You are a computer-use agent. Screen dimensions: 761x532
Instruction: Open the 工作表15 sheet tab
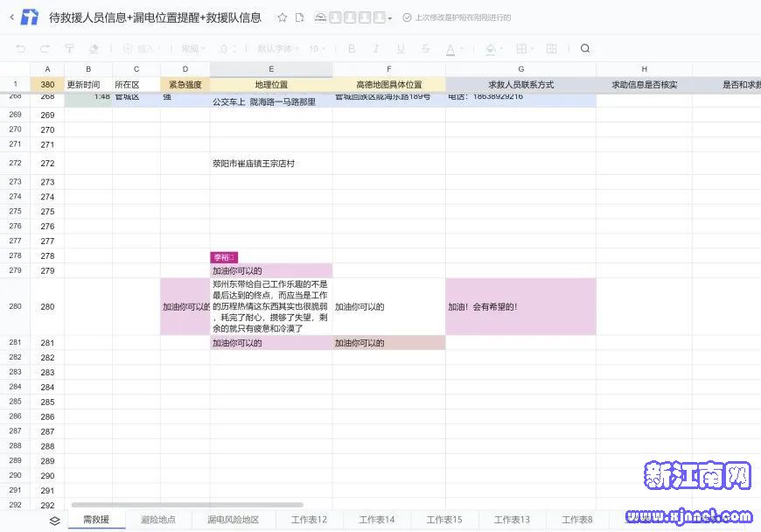click(444, 520)
